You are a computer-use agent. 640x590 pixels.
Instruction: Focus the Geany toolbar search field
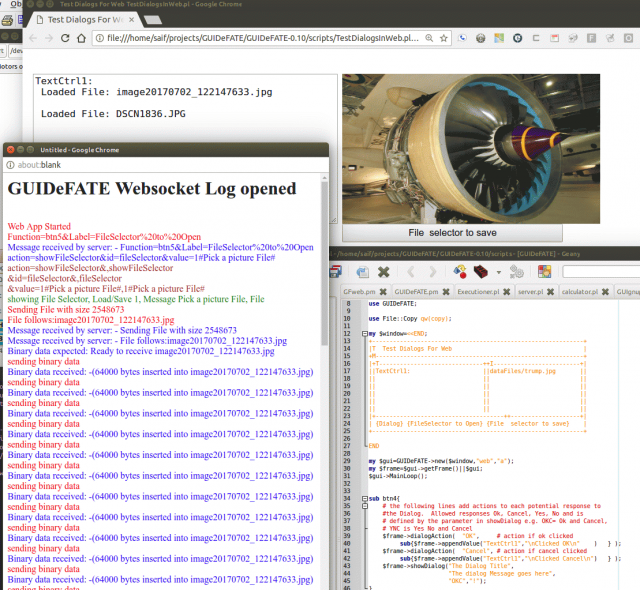601,271
